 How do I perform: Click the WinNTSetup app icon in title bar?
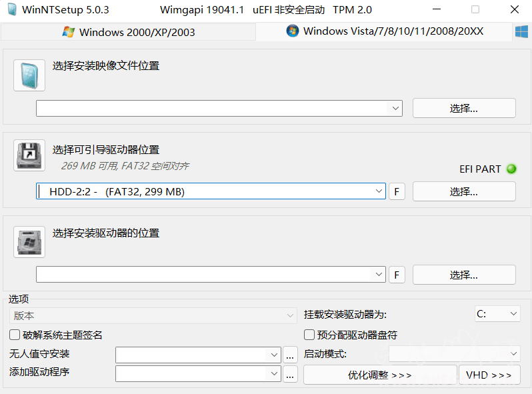coord(11,9)
